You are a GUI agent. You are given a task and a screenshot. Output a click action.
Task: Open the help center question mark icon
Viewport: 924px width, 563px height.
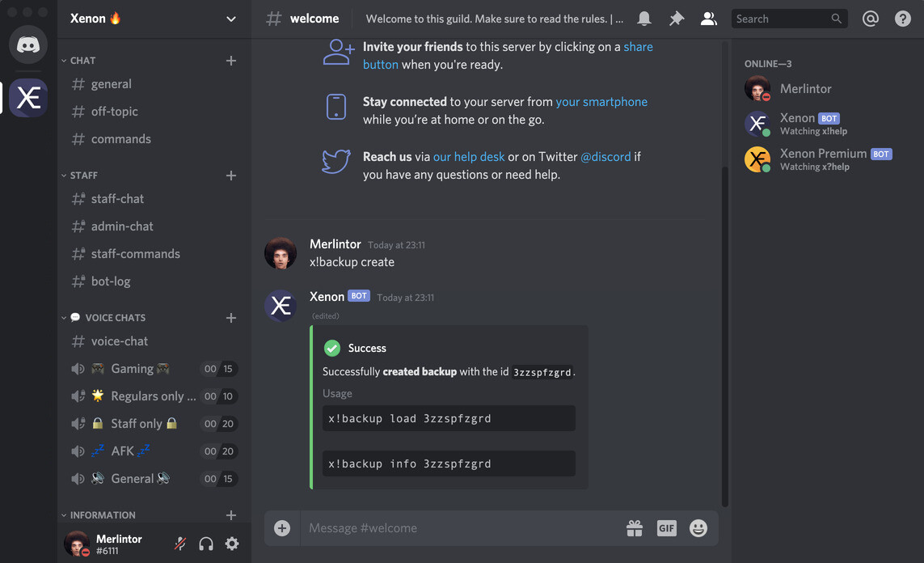coord(902,18)
